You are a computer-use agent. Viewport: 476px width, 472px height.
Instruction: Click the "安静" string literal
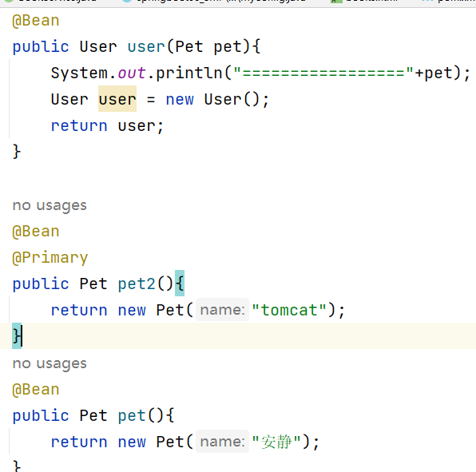pyautogui.click(x=276, y=442)
